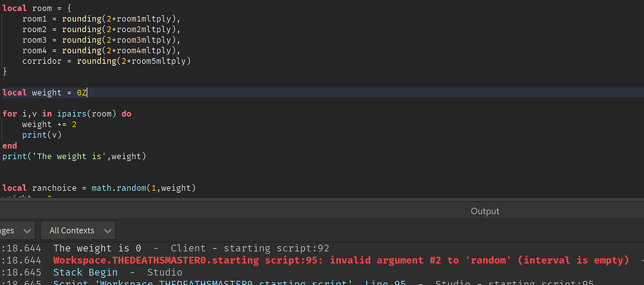The height and width of the screenshot is (285, 644).
Task: Click the 'end' keyword closing the loop
Action: (10, 145)
